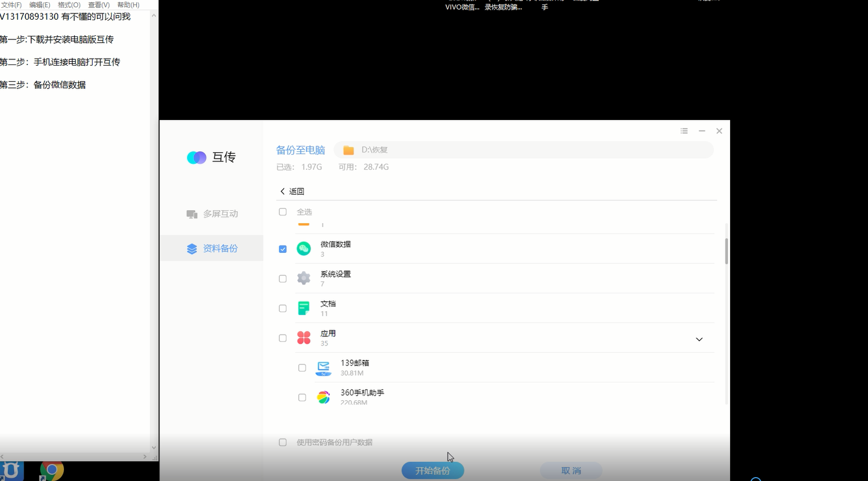This screenshot has width=868, height=481.
Task: Click the D:\恢复 backup path field
Action: tap(524, 150)
